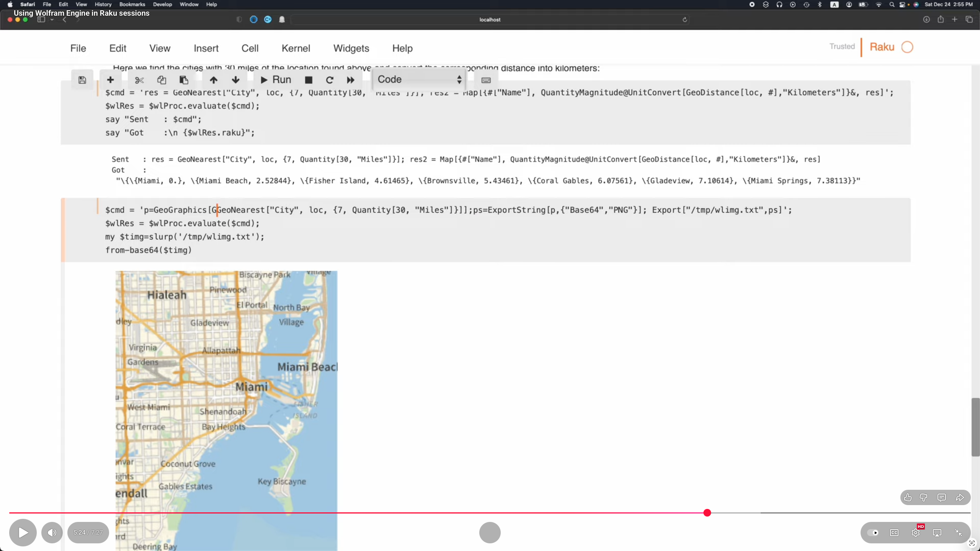The image size is (980, 551).
Task: Interrupt the kernel with the stop icon
Action: [x=309, y=80]
